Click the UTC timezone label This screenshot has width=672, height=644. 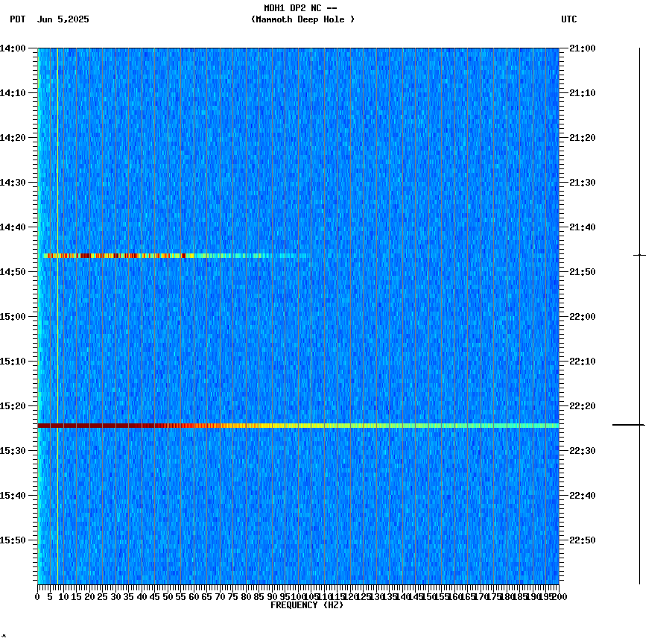569,20
